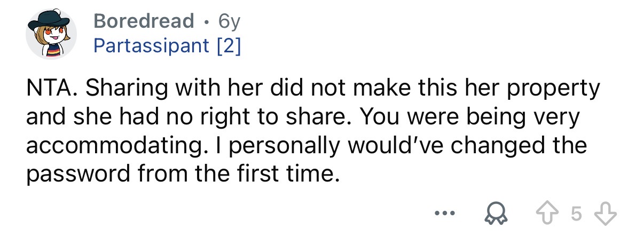Click the "6y" comment timestamp

(230, 21)
